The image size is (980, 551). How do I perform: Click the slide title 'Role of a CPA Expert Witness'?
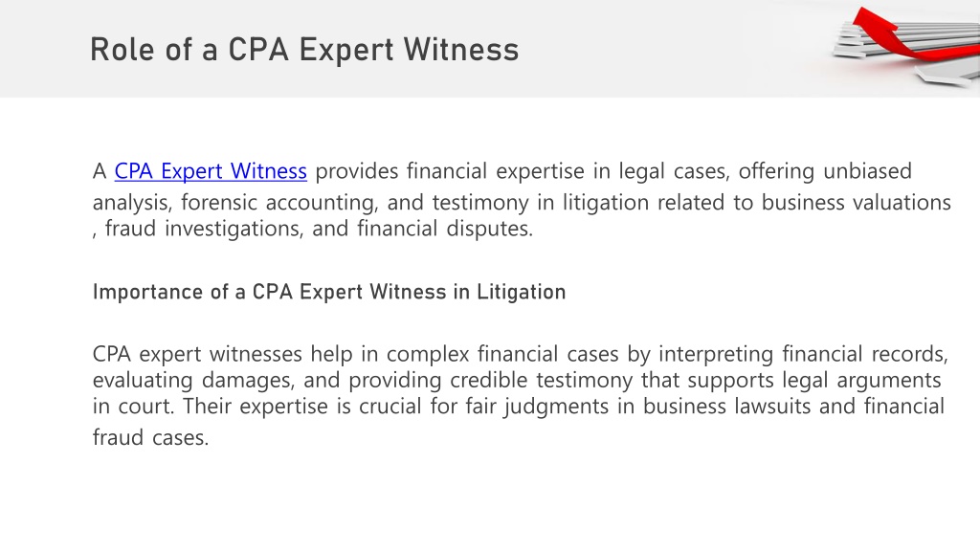coord(304,50)
